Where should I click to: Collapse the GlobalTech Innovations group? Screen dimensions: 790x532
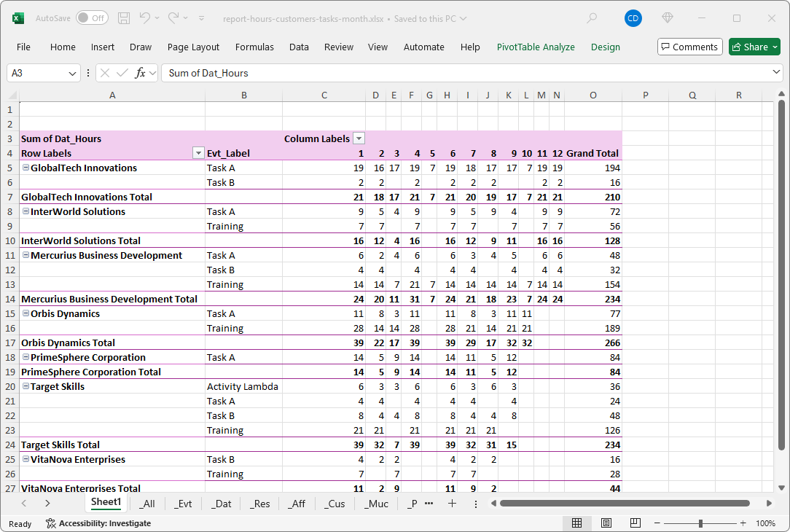26,168
